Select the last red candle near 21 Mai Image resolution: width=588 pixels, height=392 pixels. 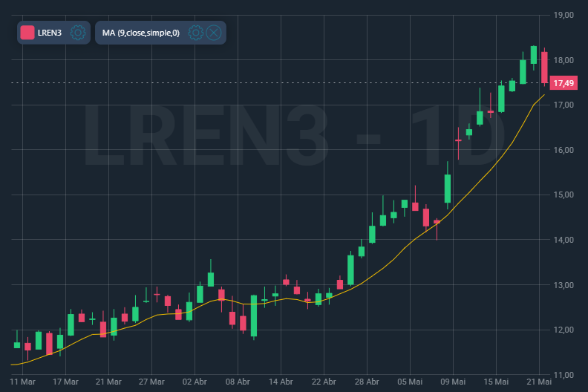tap(544, 68)
